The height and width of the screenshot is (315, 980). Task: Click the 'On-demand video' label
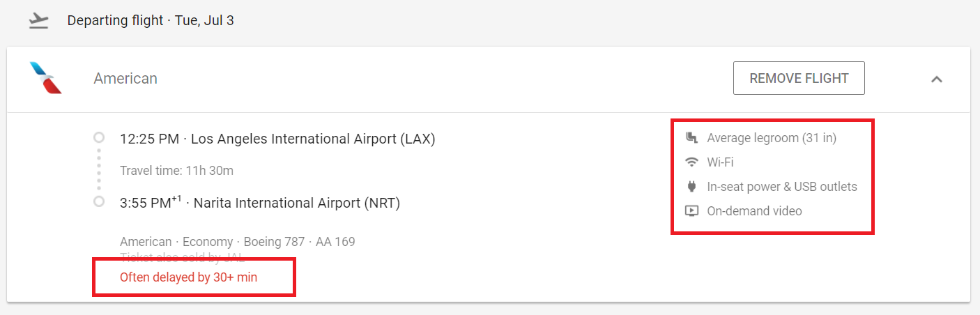tap(754, 210)
